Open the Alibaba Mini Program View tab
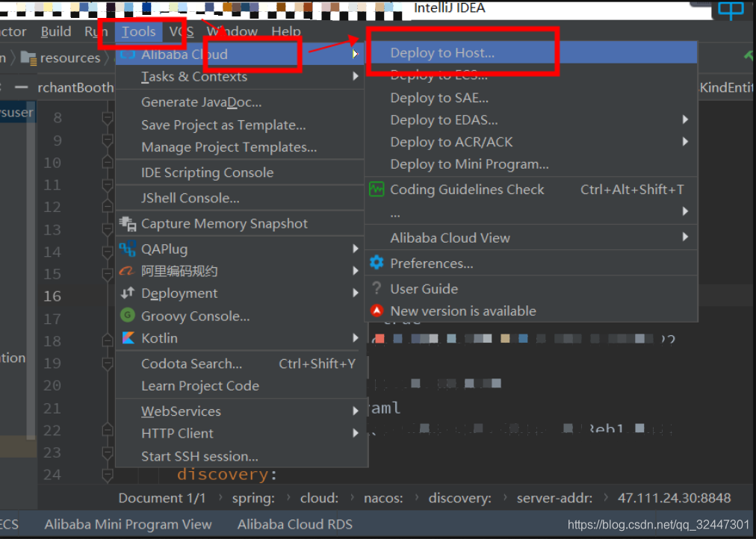The height and width of the screenshot is (539, 756). point(128,524)
